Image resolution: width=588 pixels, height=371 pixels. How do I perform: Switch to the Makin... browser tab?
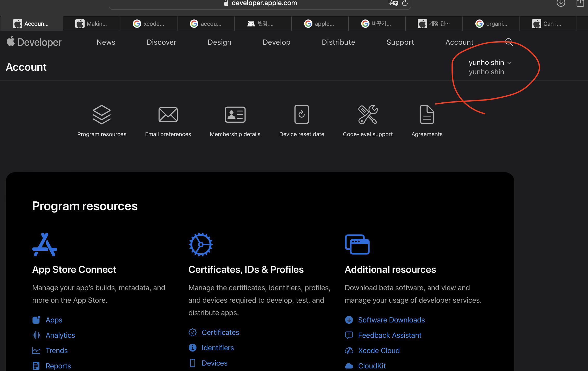(x=91, y=24)
